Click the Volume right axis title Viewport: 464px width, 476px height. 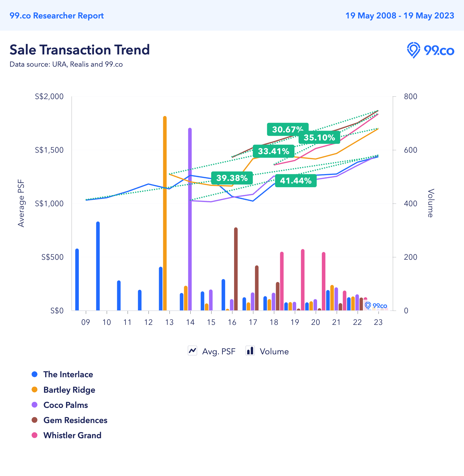[430, 203]
